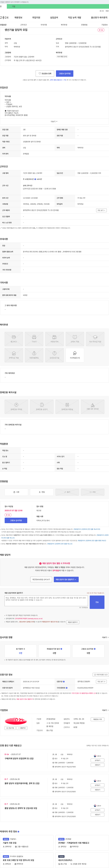Click the 통근버스 benefit icon
This screenshot has width=109, height=868.
tap(14, 339)
